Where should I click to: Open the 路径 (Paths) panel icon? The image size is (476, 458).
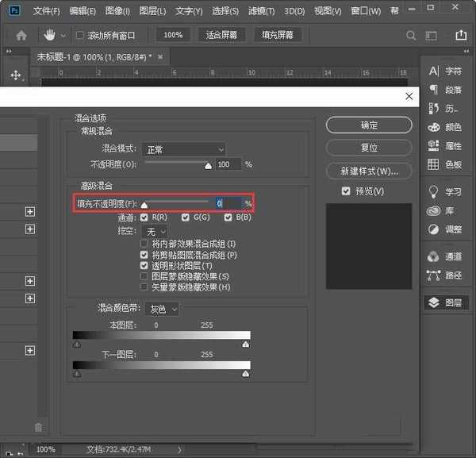pos(434,275)
